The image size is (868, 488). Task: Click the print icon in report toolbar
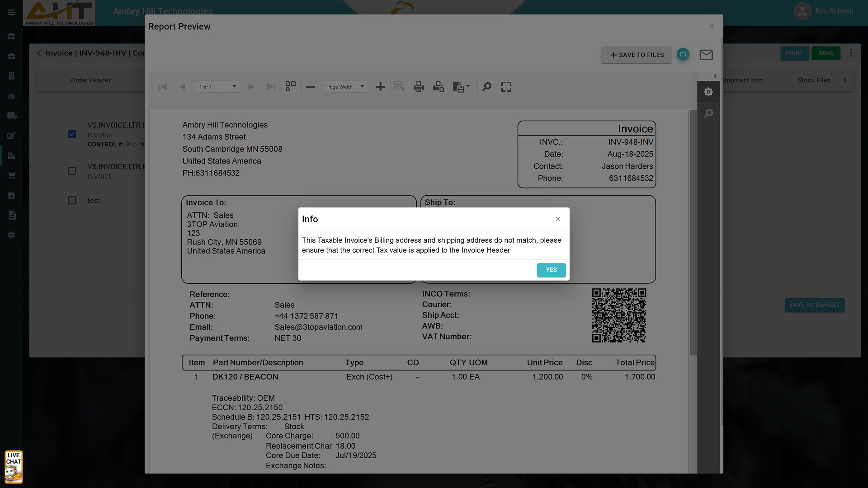click(419, 87)
